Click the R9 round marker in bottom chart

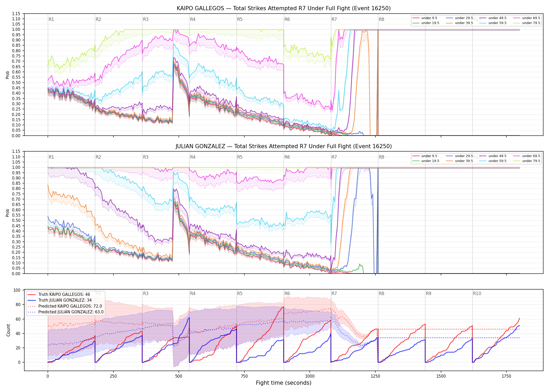[x=428, y=293]
